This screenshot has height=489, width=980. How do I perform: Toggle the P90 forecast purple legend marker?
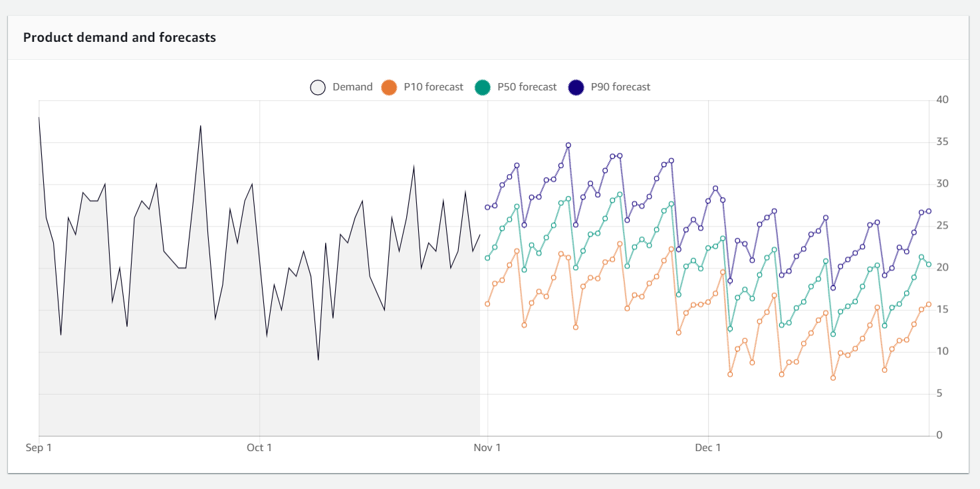(x=576, y=87)
